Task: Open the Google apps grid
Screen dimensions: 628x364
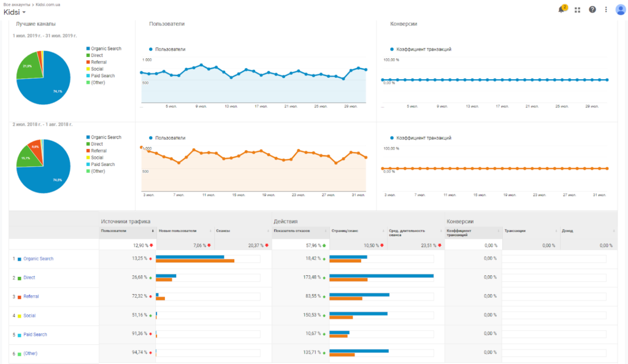Action: coord(577,9)
